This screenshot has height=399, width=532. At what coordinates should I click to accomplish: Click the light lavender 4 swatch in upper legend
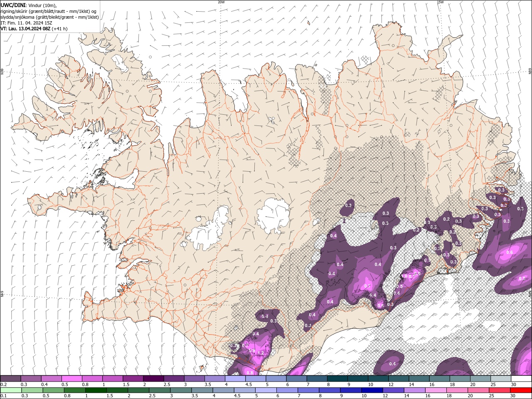click(235, 379)
